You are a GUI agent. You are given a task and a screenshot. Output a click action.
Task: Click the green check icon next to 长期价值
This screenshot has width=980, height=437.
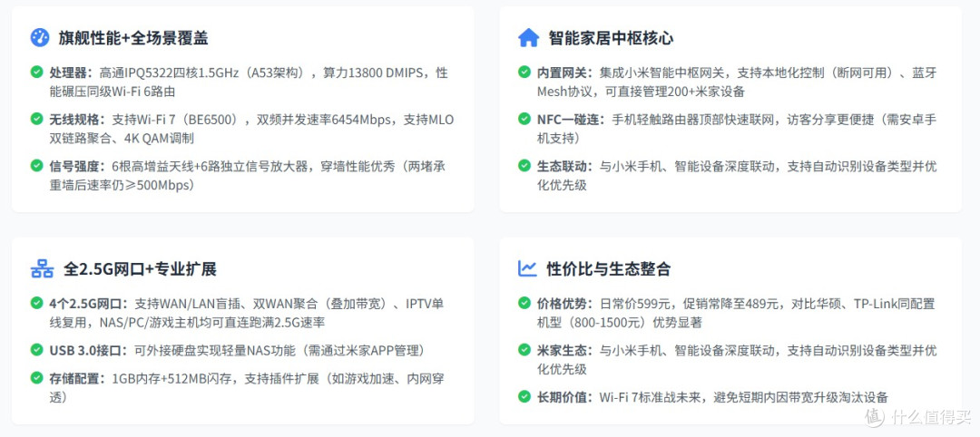[524, 396]
